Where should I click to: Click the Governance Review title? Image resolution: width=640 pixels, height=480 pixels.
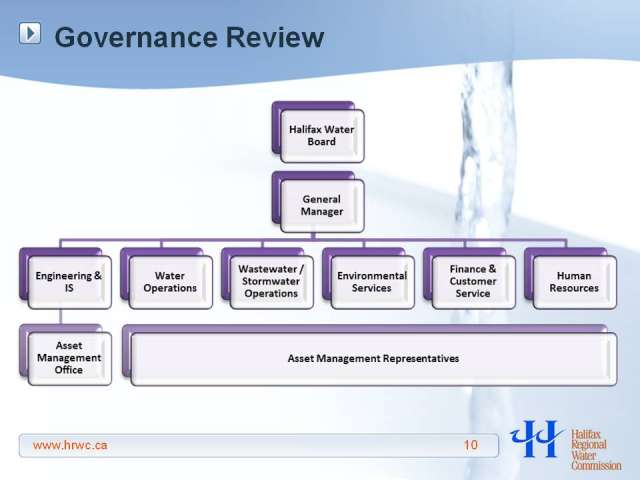[x=189, y=37]
